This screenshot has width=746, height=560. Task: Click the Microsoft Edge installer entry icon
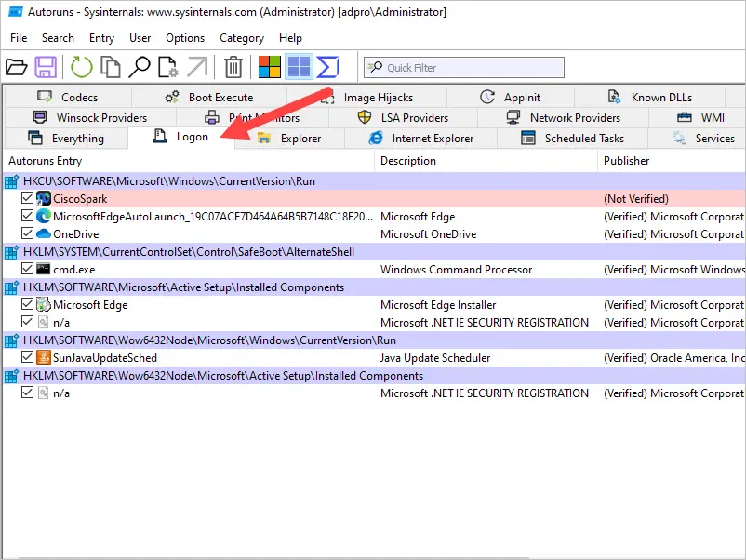tap(44, 304)
